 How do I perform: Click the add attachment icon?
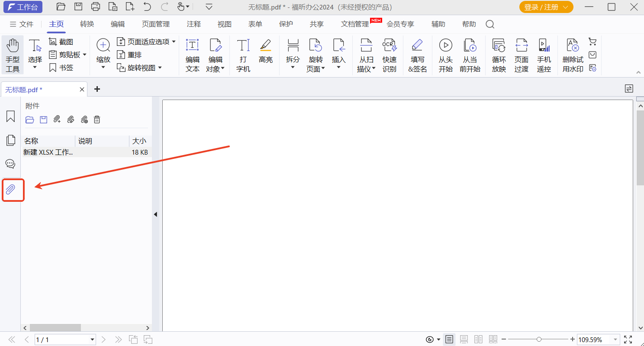coord(57,120)
